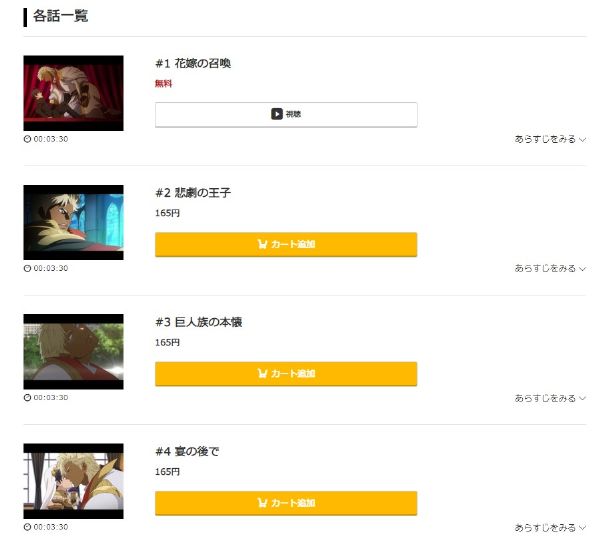Click the clock icon under episode #3 thumbnail

pos(27,398)
